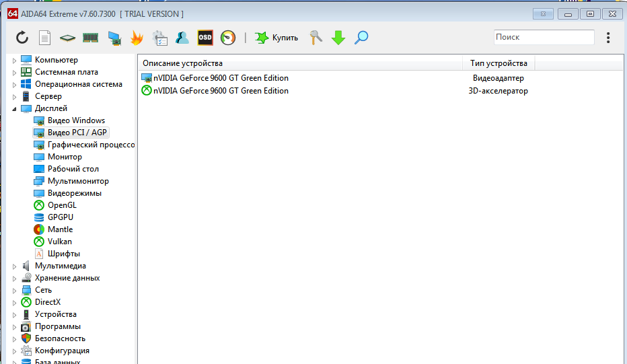Click the Компьютер monitor icon
The image size is (627, 364).
tap(26, 60)
